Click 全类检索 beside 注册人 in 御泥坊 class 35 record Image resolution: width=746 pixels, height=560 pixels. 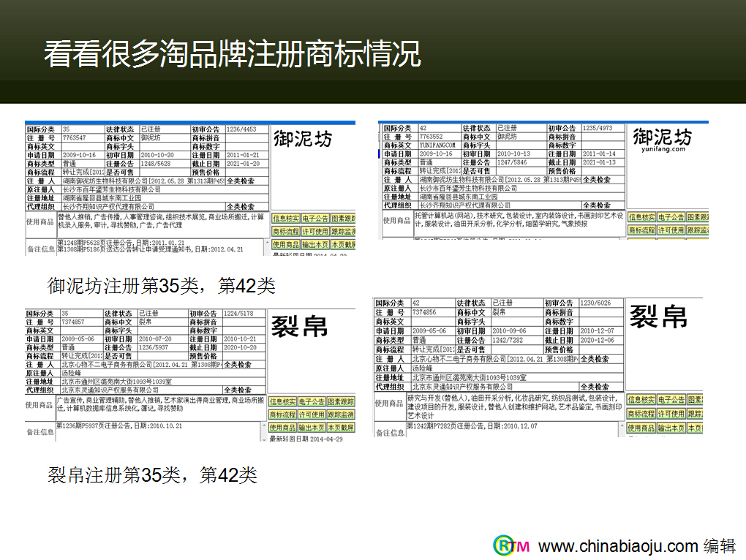click(x=241, y=181)
